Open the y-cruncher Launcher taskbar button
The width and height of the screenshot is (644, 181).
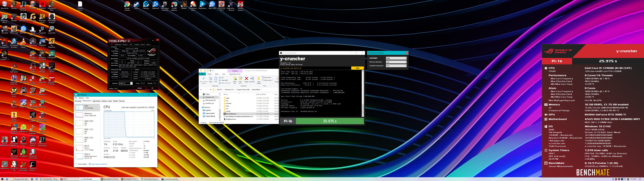(x=171, y=179)
